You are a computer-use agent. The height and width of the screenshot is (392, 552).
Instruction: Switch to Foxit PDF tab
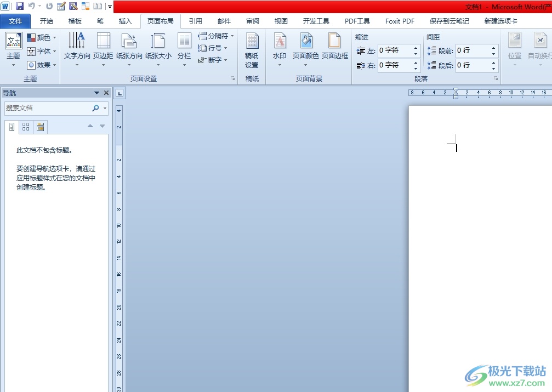coord(400,21)
